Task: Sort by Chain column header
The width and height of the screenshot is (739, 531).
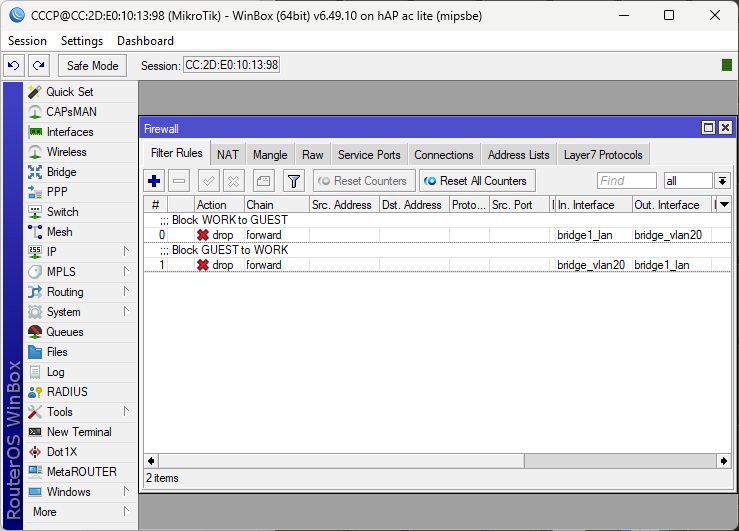Action: (277, 205)
